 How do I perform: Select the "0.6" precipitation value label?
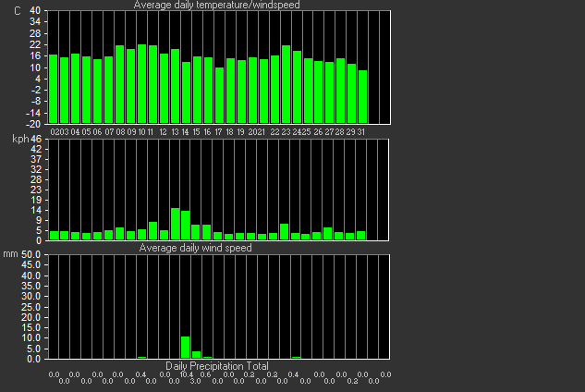click(205, 374)
